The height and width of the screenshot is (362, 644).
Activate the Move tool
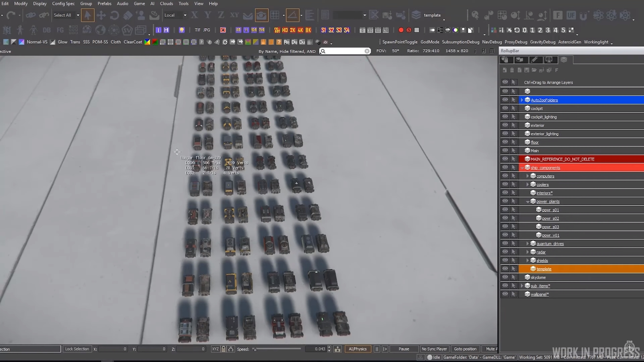coord(101,15)
